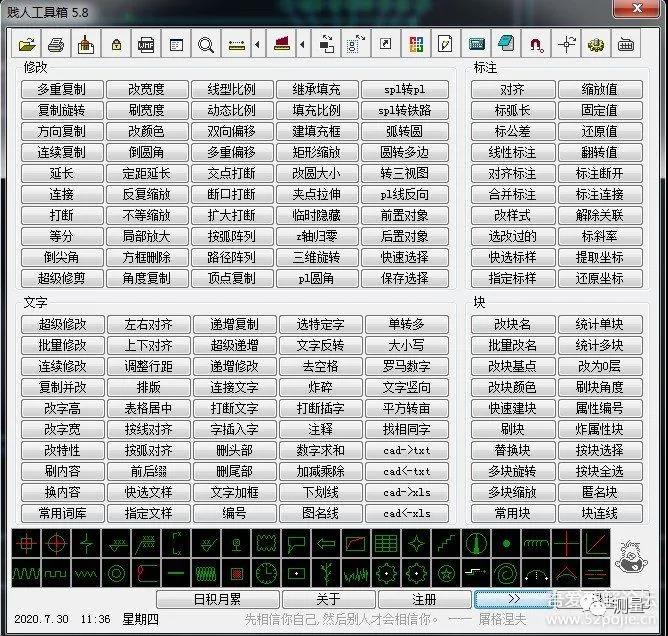Click the 线性标注 button

[x=513, y=152]
